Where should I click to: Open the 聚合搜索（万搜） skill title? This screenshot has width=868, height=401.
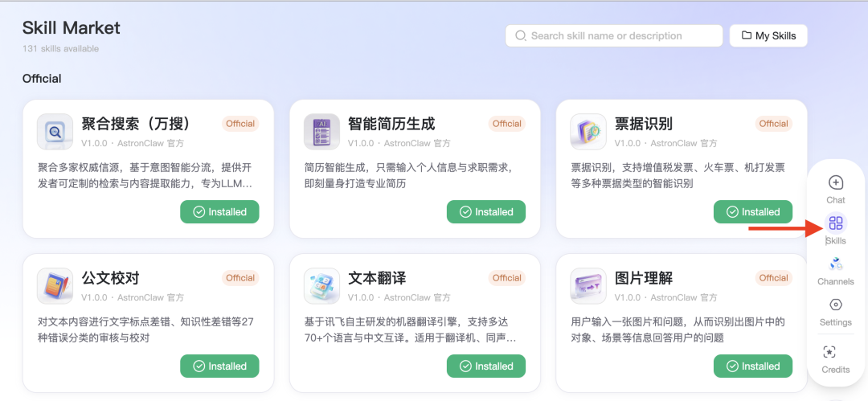(137, 124)
